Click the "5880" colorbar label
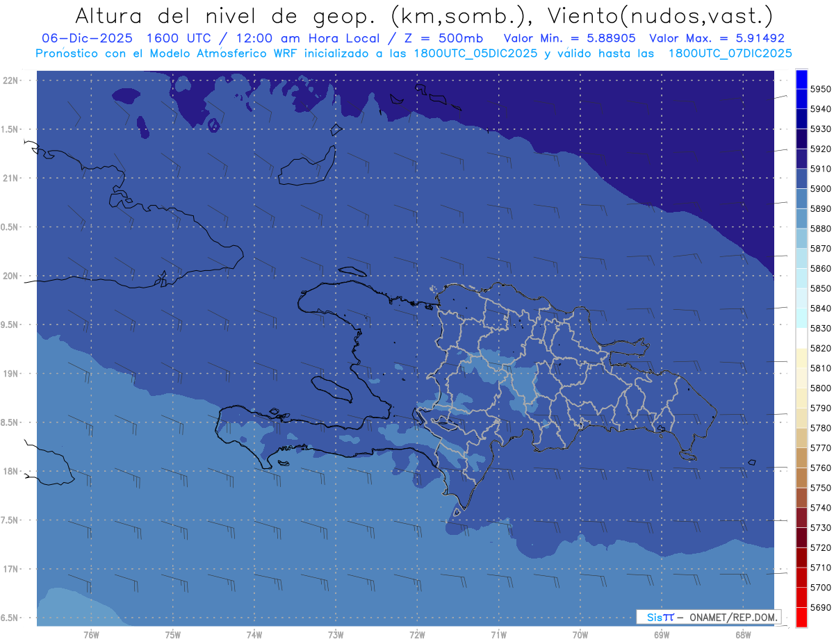The image size is (834, 644). (820, 229)
